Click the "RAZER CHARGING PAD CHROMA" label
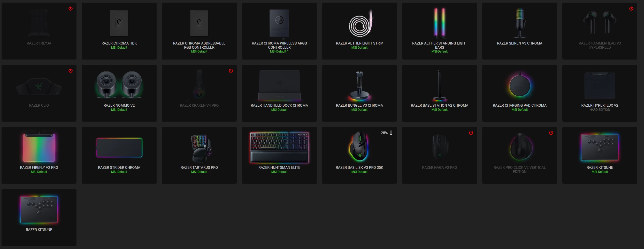Viewport: 644px width, 249px height. (520, 105)
